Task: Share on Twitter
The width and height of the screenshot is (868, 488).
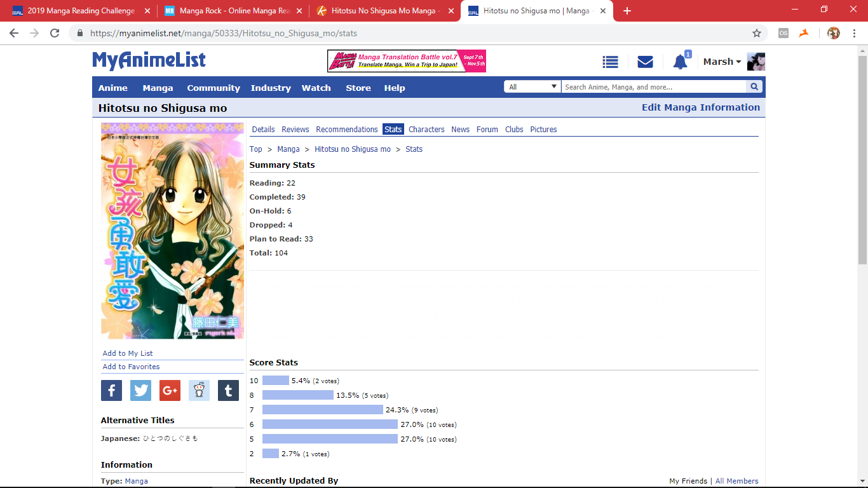Action: 140,390
